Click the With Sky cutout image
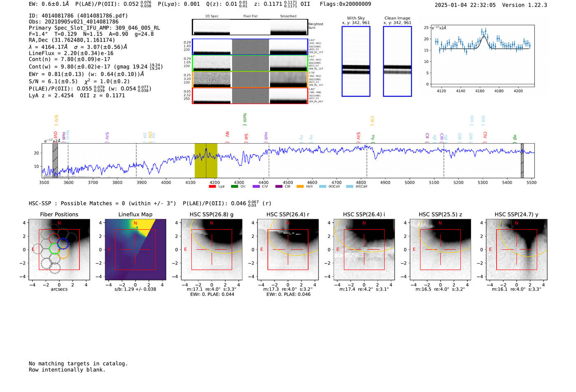 click(x=356, y=61)
